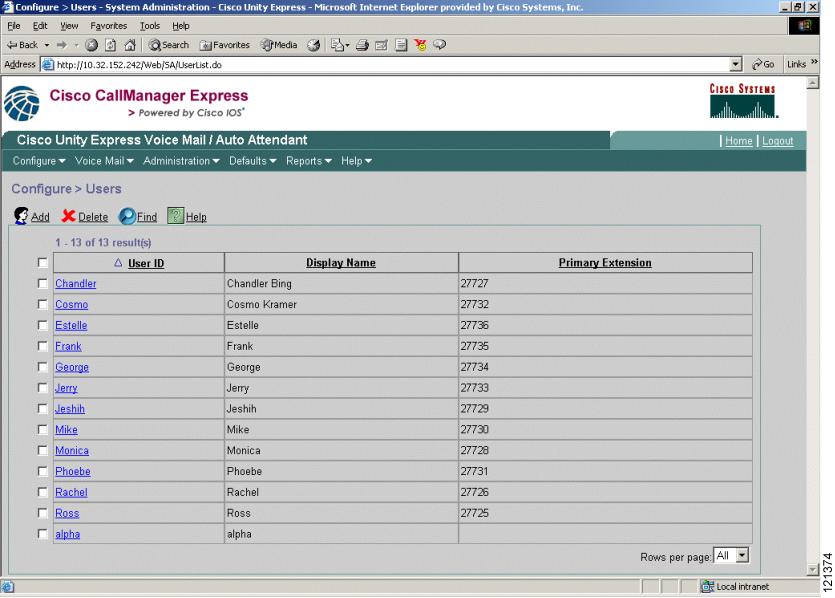Open the Ross user ID link
The width and height of the screenshot is (835, 598).
click(67, 513)
